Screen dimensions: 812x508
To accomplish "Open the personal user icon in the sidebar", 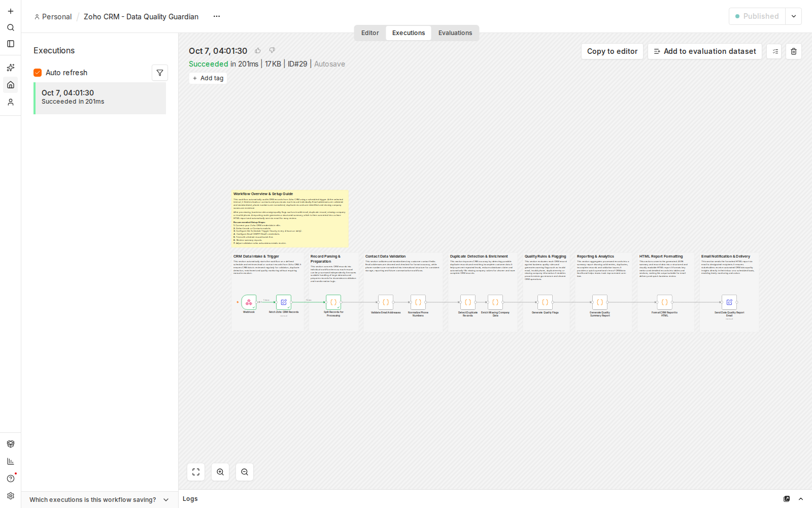I will (10, 102).
